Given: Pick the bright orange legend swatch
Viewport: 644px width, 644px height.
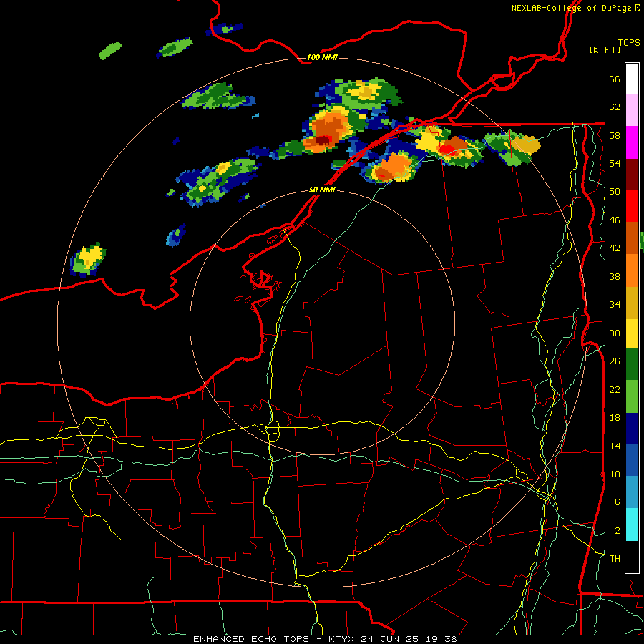Looking at the screenshot, I should tap(632, 270).
